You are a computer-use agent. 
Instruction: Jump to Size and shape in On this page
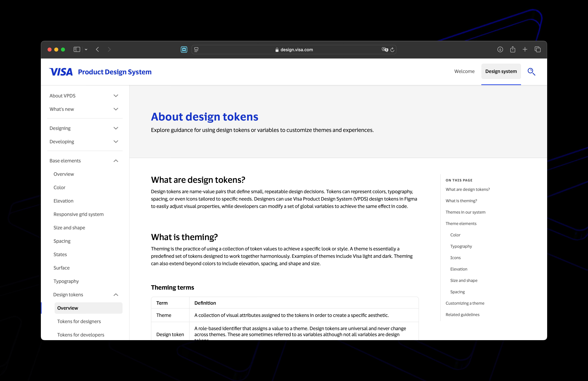tap(463, 280)
